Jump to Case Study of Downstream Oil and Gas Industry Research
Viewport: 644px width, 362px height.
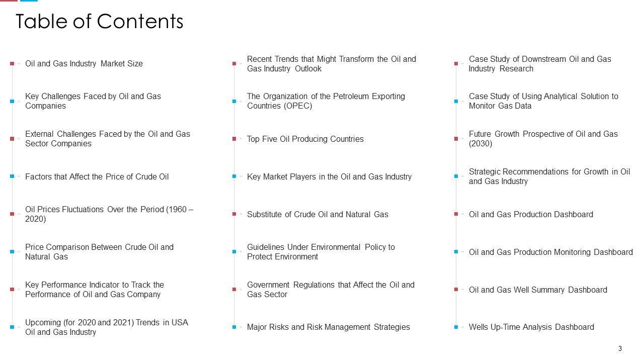coord(540,64)
